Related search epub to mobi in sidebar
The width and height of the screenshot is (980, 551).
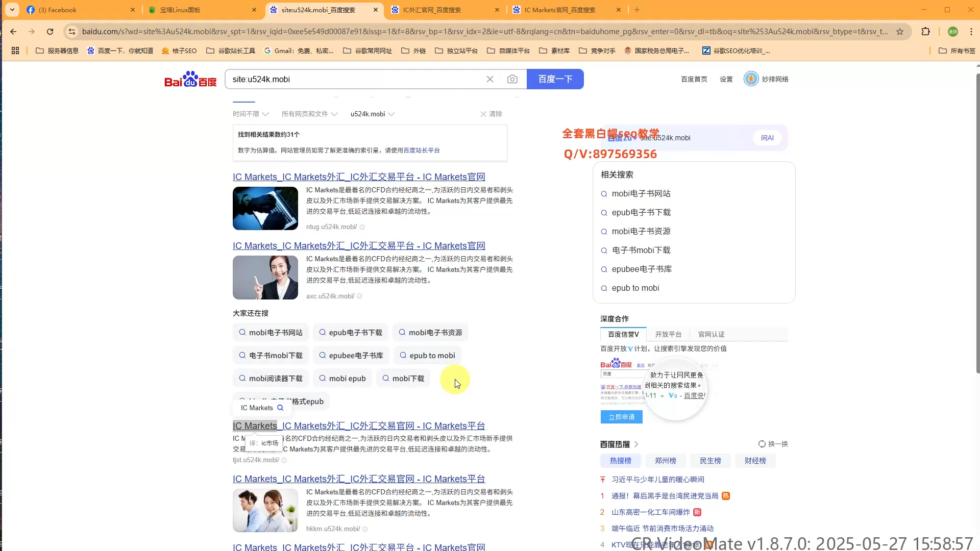(635, 288)
